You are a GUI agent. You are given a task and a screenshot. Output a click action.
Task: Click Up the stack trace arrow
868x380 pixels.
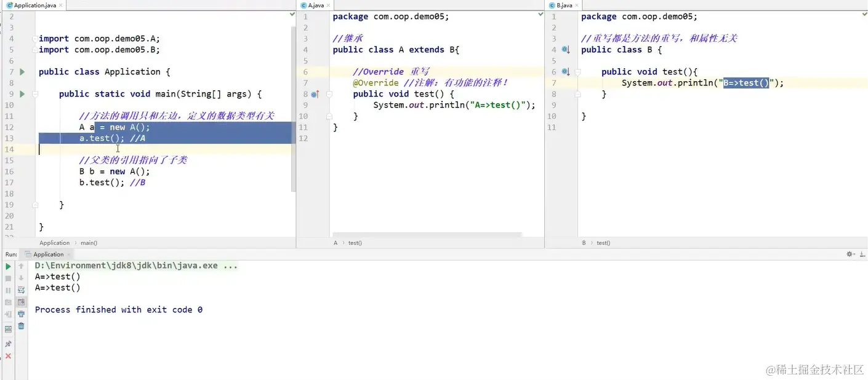pyautogui.click(x=21, y=266)
